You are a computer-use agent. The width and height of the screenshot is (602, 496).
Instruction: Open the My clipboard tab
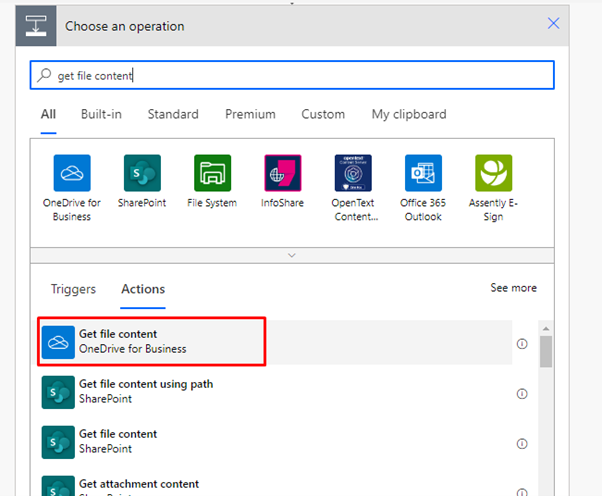409,114
